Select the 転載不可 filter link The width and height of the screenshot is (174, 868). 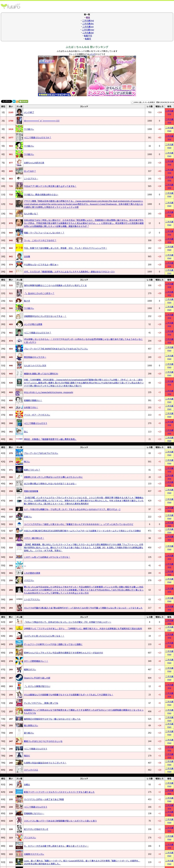click(x=88, y=36)
